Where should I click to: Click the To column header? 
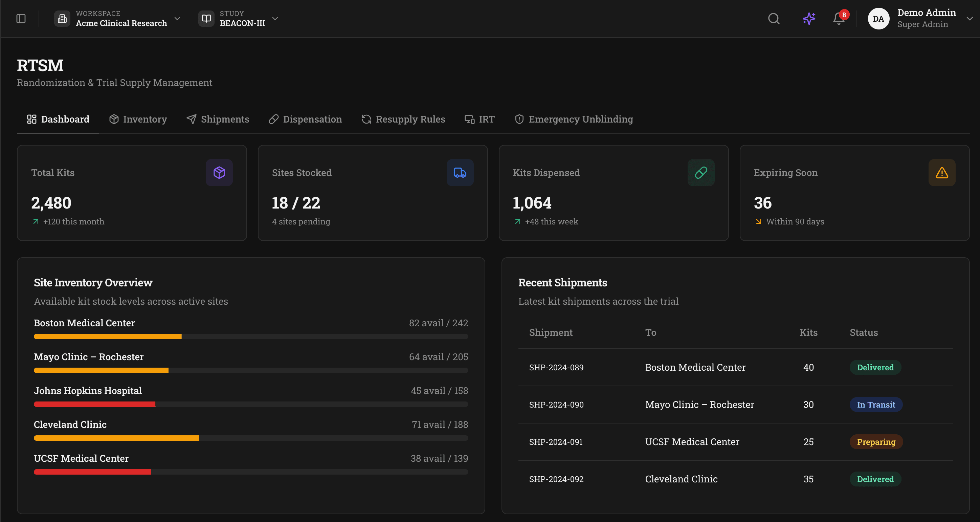click(x=650, y=332)
